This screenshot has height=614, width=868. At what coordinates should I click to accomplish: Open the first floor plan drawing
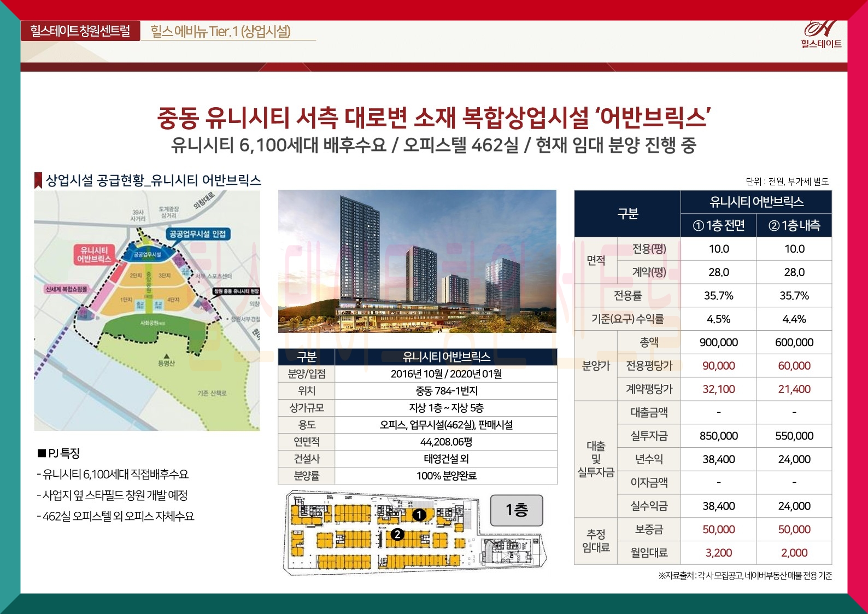415,533
